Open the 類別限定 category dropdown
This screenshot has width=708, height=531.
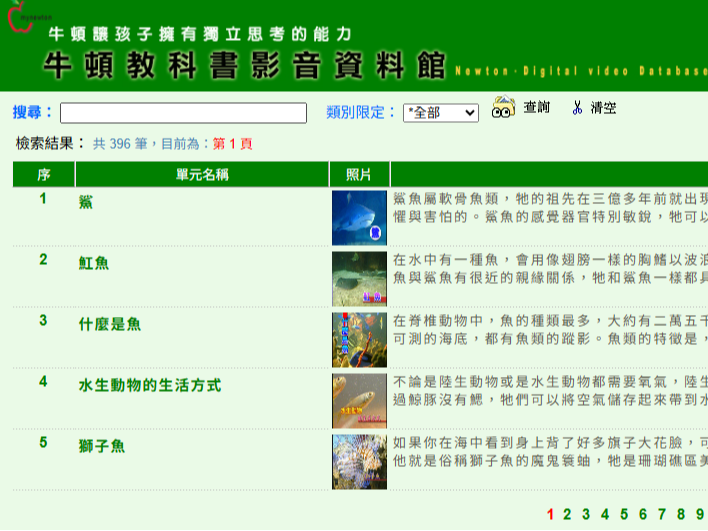pos(441,112)
